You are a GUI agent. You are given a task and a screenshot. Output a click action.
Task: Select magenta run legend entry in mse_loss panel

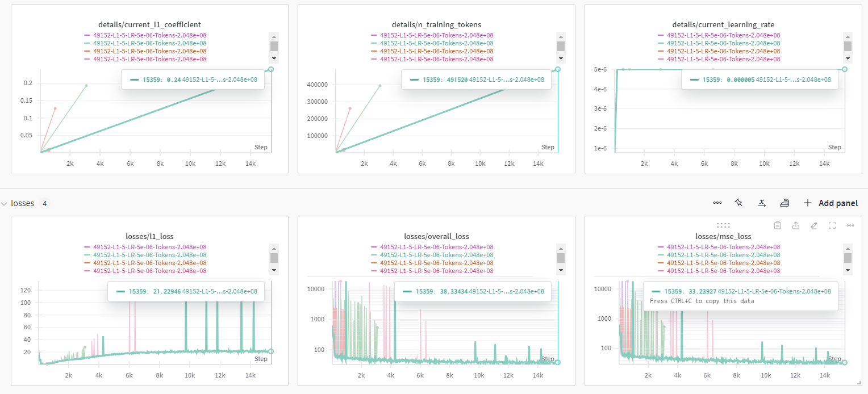(x=719, y=247)
